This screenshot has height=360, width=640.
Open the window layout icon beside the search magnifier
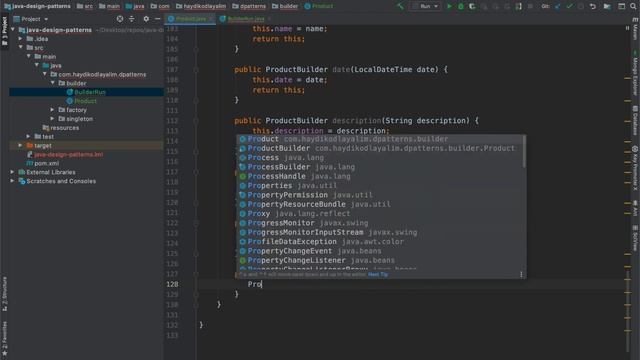[x=621, y=6]
